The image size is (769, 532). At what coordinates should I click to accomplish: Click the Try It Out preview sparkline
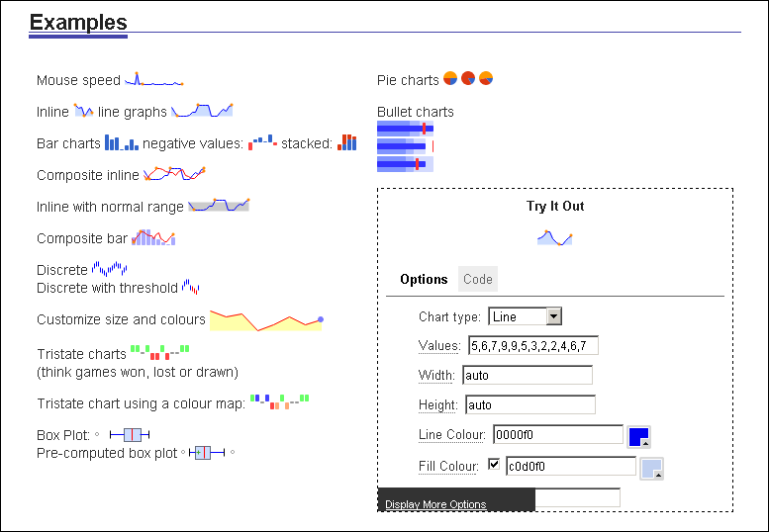click(x=554, y=237)
